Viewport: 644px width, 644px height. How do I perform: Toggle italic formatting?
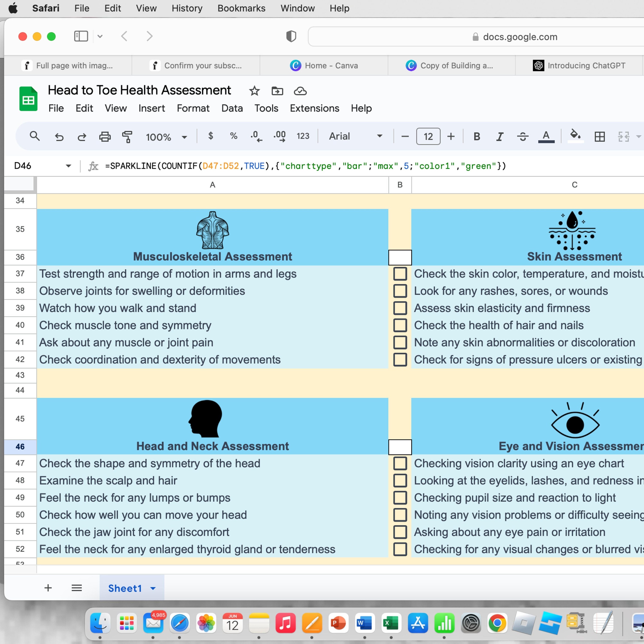point(499,136)
